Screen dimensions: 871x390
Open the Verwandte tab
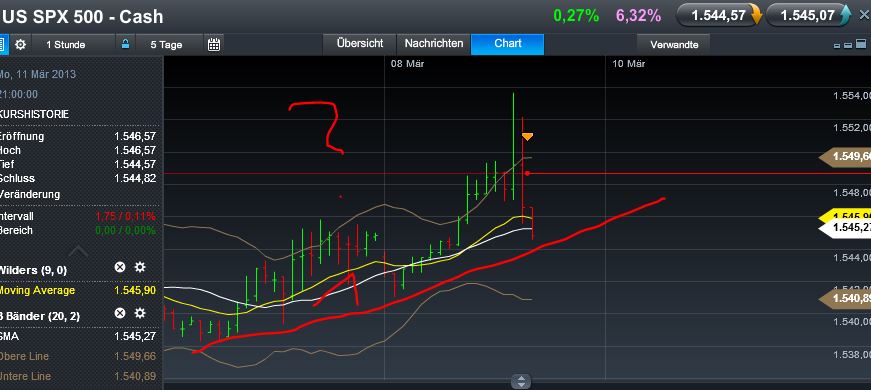(674, 44)
